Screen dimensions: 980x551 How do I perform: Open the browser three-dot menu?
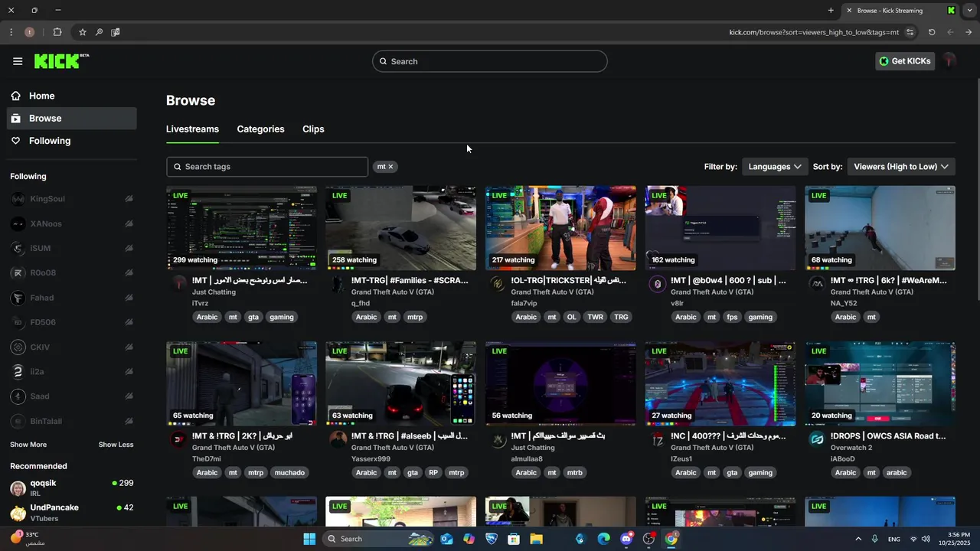tap(11, 32)
